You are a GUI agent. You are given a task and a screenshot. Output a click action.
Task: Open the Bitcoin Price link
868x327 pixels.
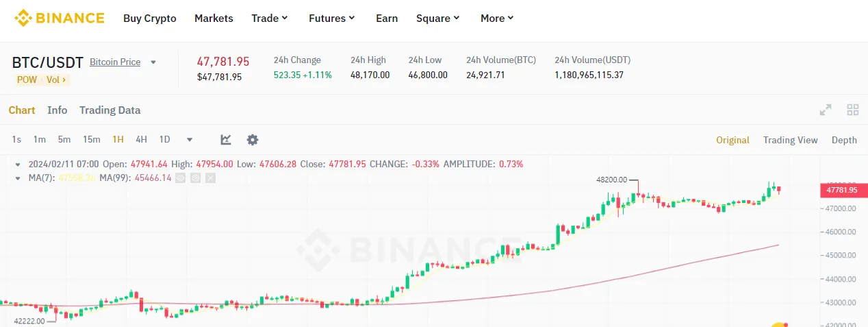tap(115, 62)
